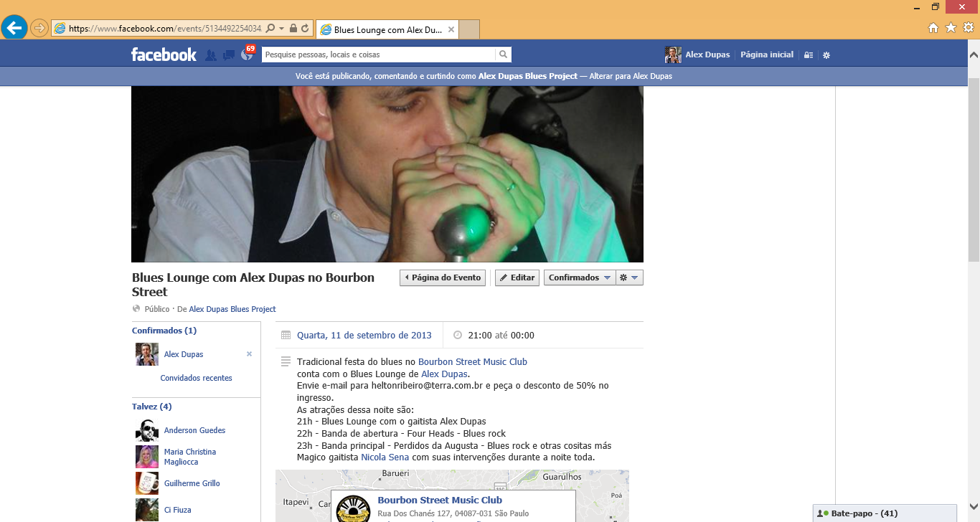
Task: Click Alex Dupas avatar under Confirmados
Action: click(x=147, y=354)
